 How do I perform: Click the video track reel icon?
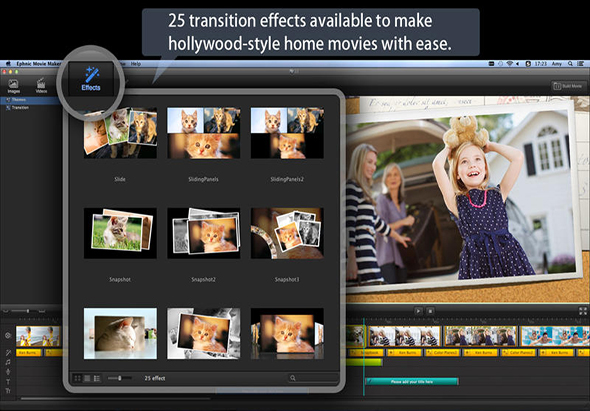click(x=8, y=335)
